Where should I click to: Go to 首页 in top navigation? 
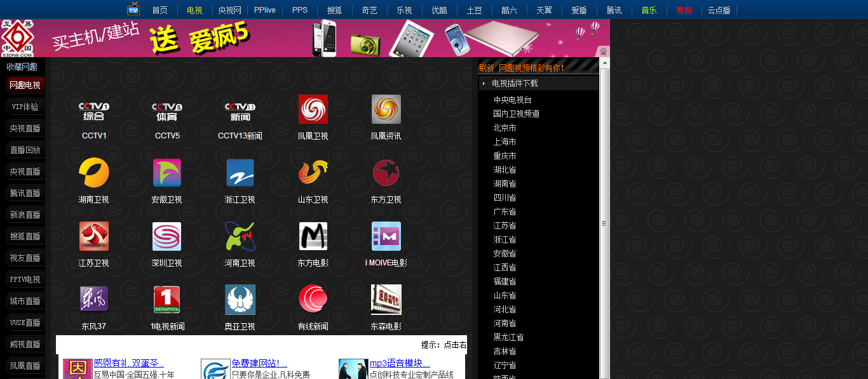point(160,10)
